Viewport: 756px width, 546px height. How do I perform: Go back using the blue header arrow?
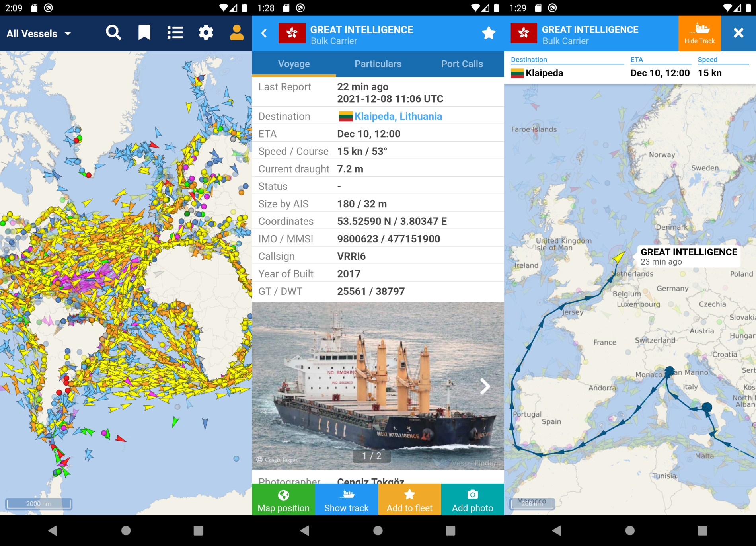[264, 33]
